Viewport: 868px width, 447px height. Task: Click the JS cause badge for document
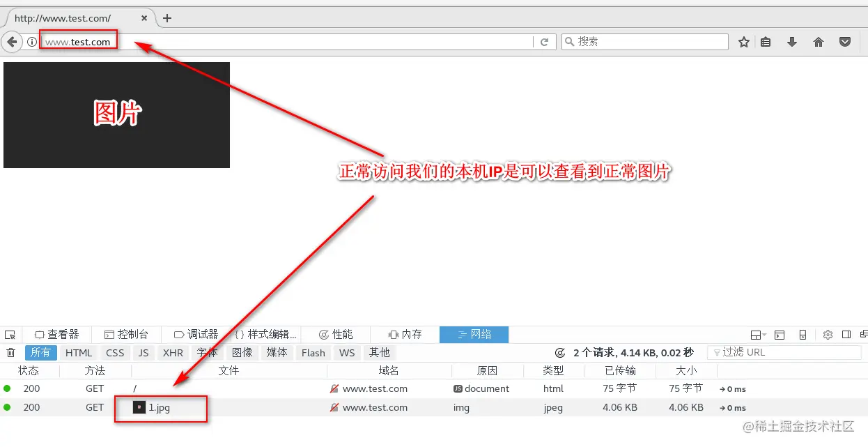tap(458, 388)
